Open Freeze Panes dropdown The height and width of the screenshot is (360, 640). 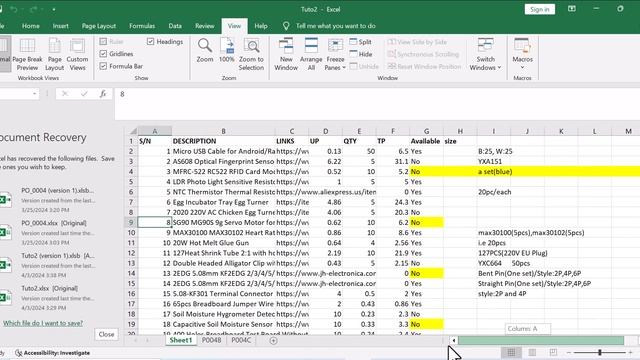[335, 54]
